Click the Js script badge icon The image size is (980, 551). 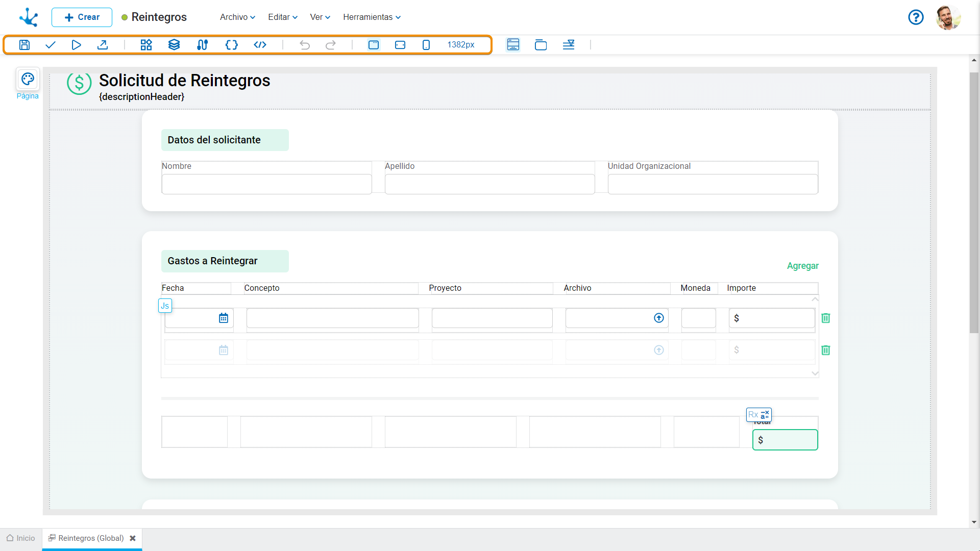[x=165, y=306]
